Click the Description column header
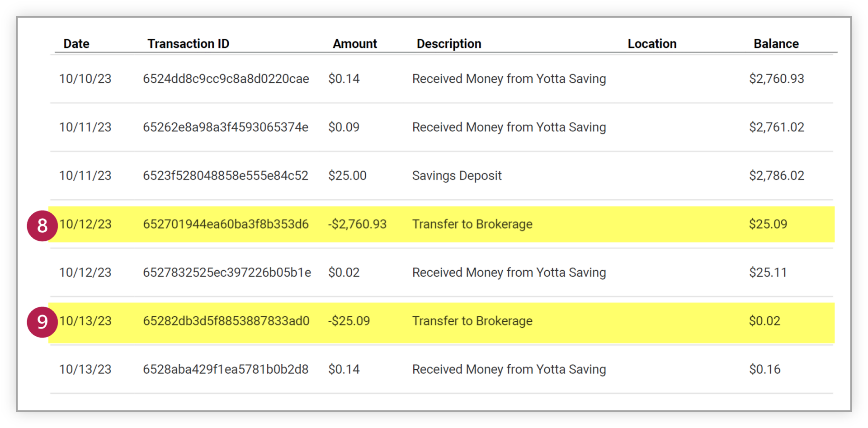This screenshot has width=868, height=428. (448, 44)
